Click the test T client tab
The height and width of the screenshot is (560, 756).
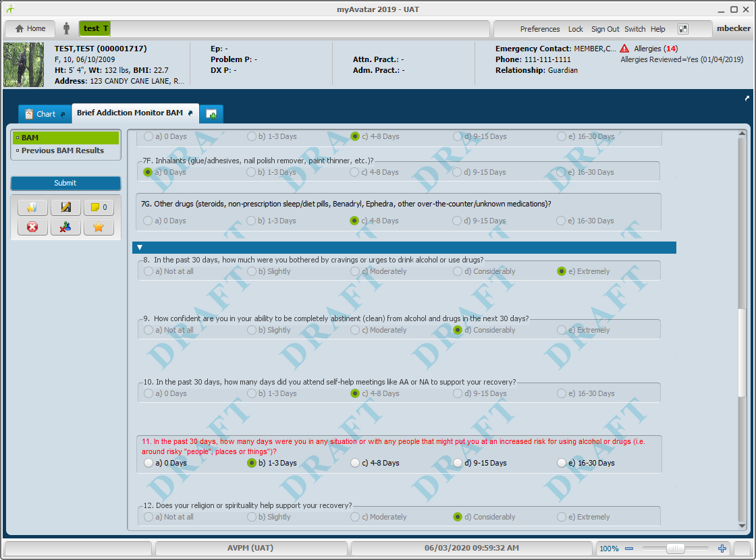(95, 28)
